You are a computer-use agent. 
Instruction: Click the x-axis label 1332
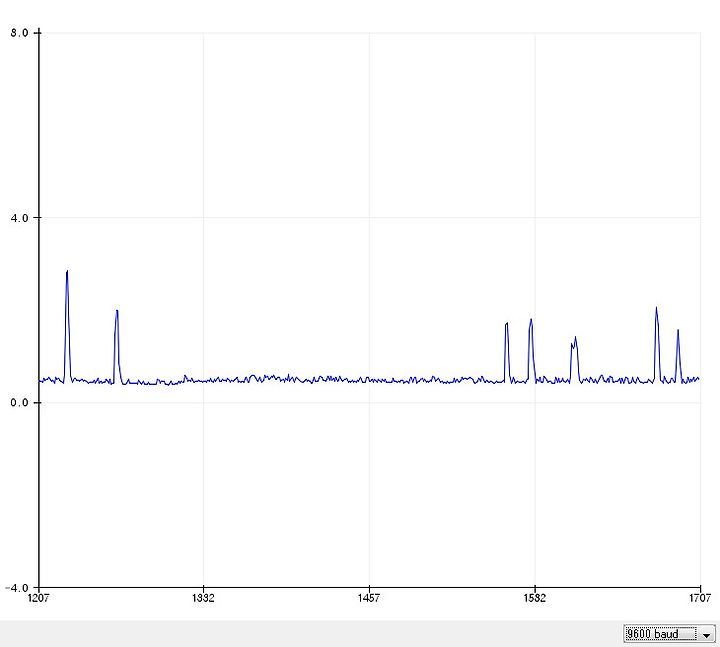click(203, 597)
